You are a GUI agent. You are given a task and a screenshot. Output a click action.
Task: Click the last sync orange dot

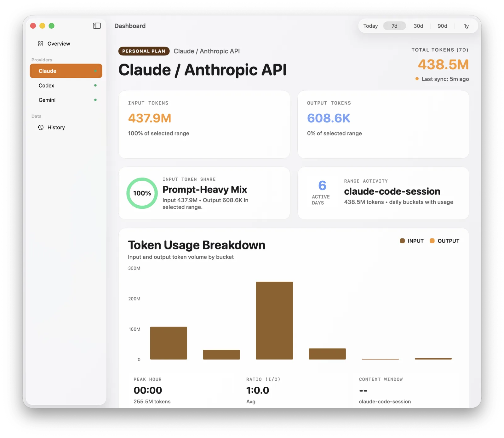pyautogui.click(x=417, y=79)
